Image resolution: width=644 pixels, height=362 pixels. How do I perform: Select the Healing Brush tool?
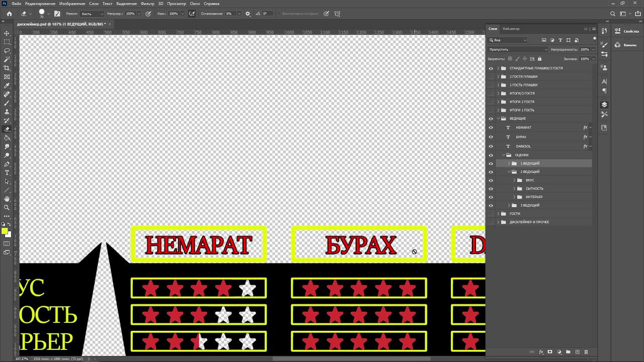[7, 94]
